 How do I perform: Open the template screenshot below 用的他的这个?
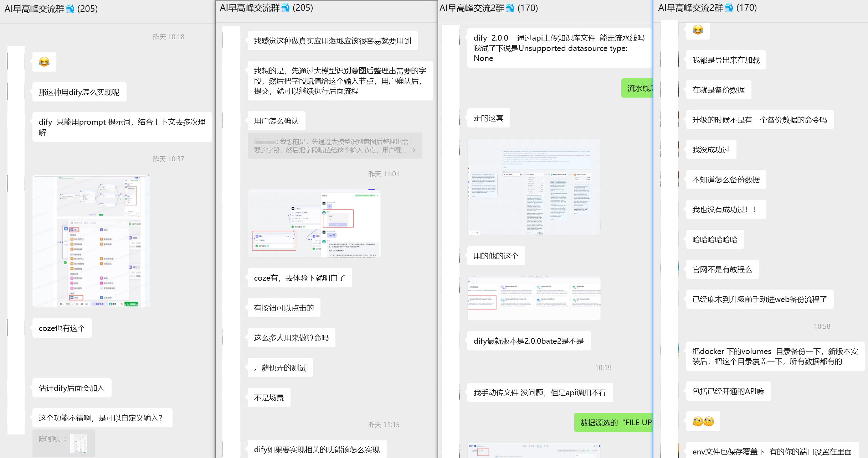coord(534,298)
